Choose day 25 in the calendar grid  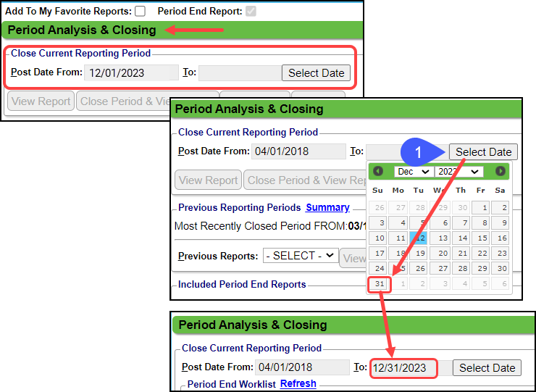[x=398, y=268]
